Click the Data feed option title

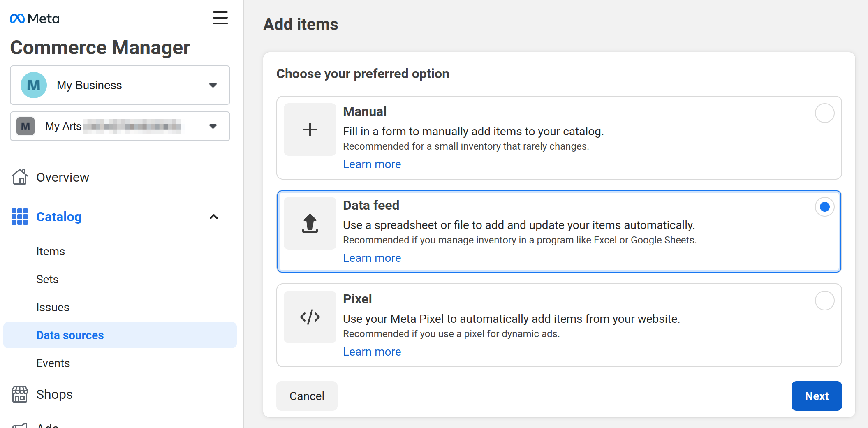(x=371, y=205)
